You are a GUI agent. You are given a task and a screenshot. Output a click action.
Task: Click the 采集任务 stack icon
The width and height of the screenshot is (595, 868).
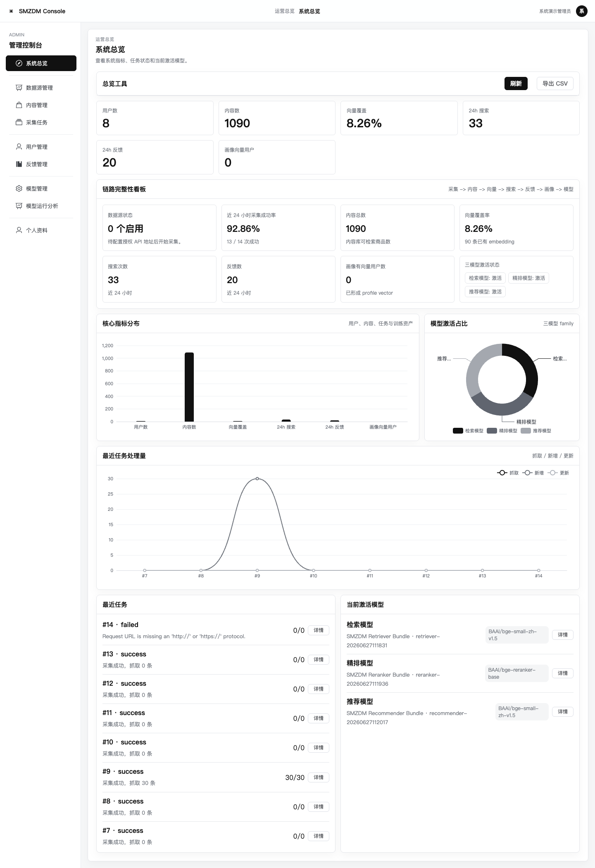click(x=19, y=122)
